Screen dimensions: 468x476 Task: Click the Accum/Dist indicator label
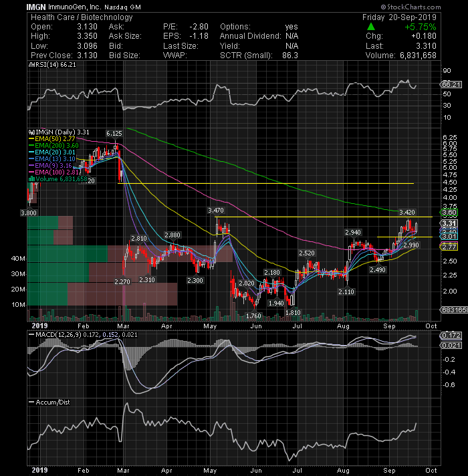(49, 402)
